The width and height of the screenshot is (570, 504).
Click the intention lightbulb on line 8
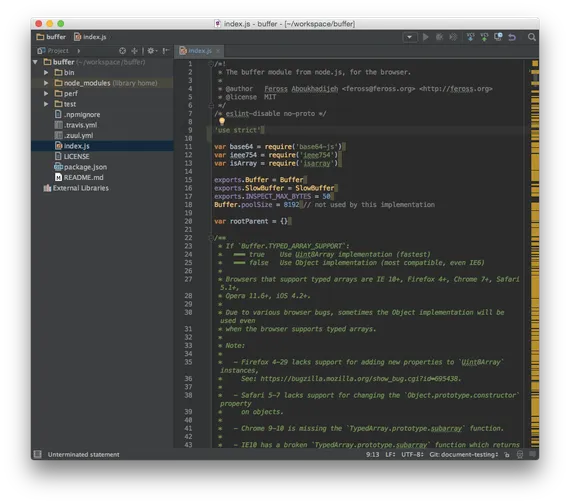click(222, 121)
